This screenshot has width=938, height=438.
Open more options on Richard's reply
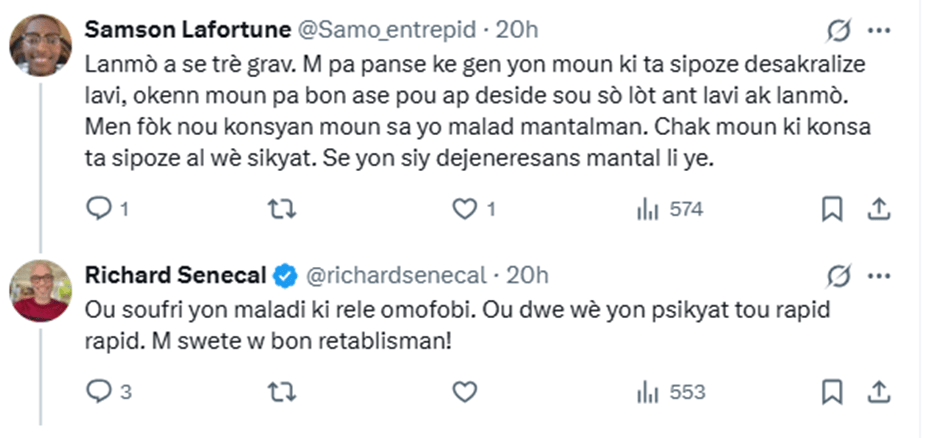[879, 275]
